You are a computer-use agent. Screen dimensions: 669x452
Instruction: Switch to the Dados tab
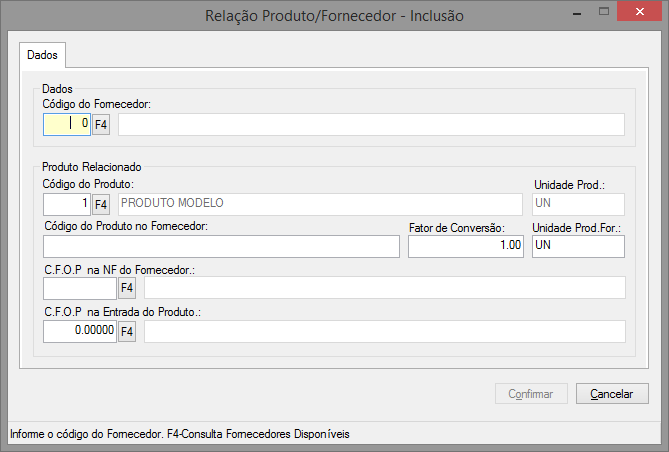point(42,55)
